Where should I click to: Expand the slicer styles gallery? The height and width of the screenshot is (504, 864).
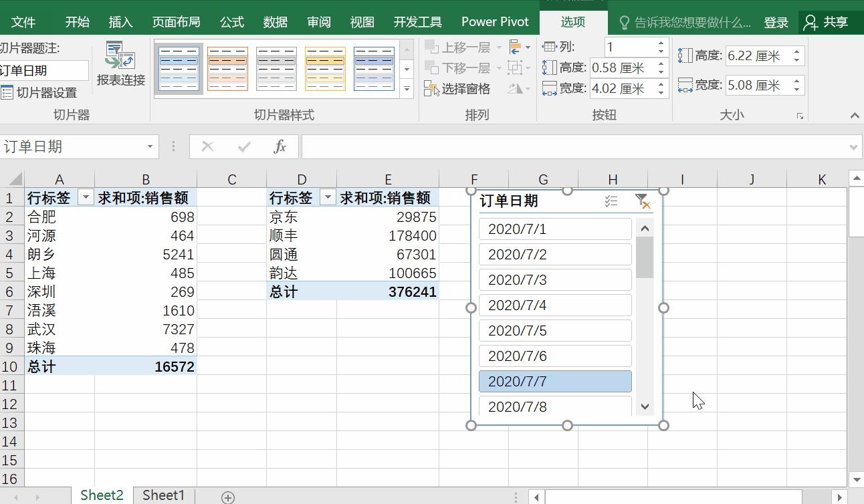click(407, 89)
